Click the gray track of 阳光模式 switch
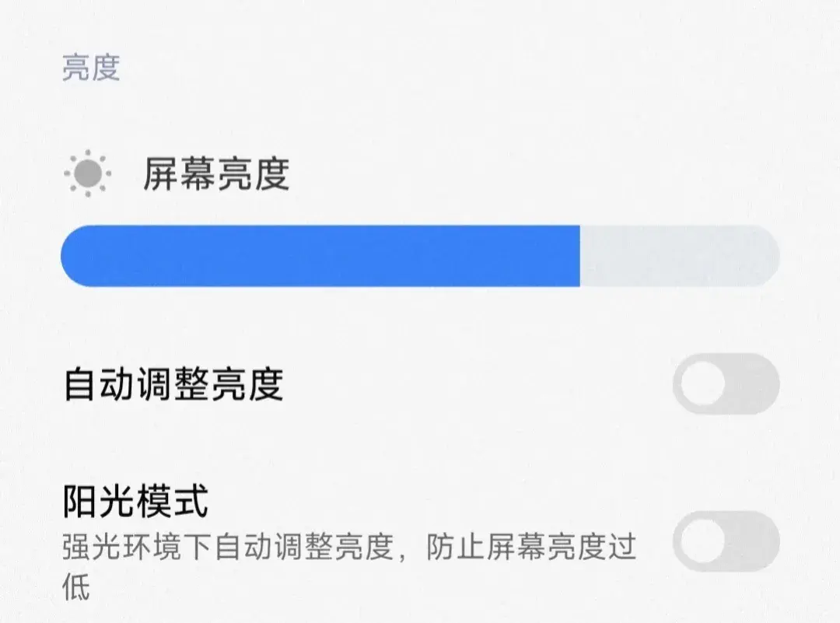 point(754,541)
